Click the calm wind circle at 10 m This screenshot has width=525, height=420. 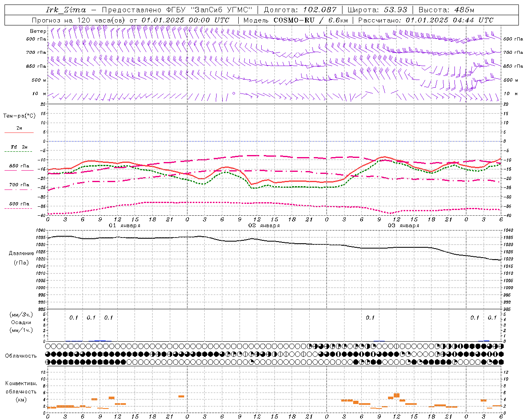(234, 93)
